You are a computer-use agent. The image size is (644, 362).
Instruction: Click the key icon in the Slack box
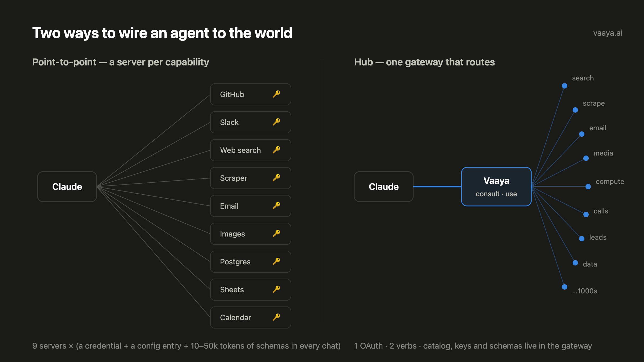click(x=276, y=122)
